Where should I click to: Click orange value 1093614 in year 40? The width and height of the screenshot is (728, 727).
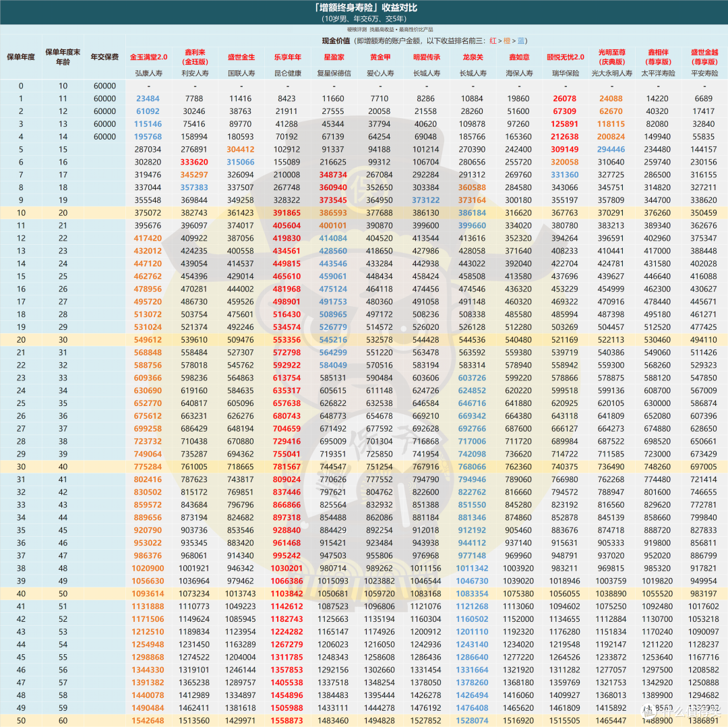pyautogui.click(x=148, y=593)
